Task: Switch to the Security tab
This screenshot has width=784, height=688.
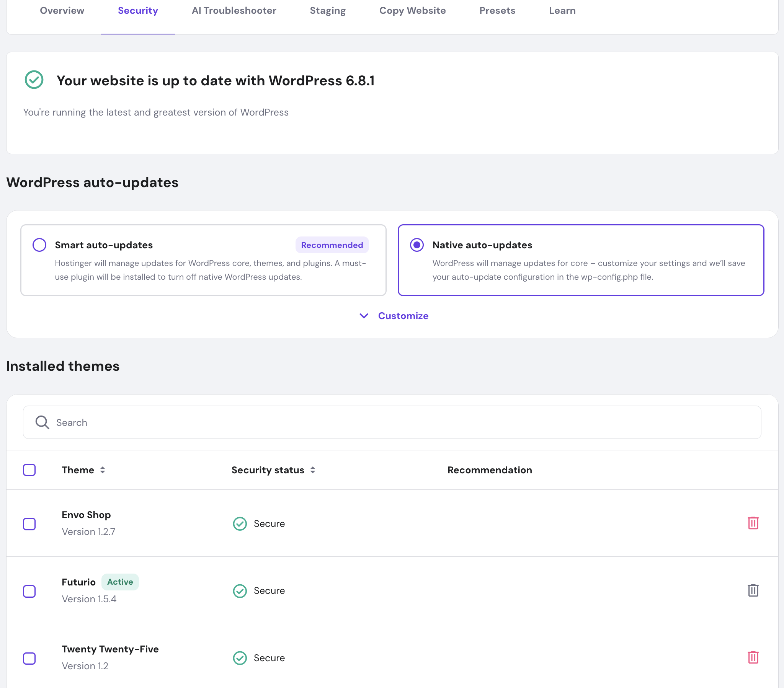Action: 138,10
